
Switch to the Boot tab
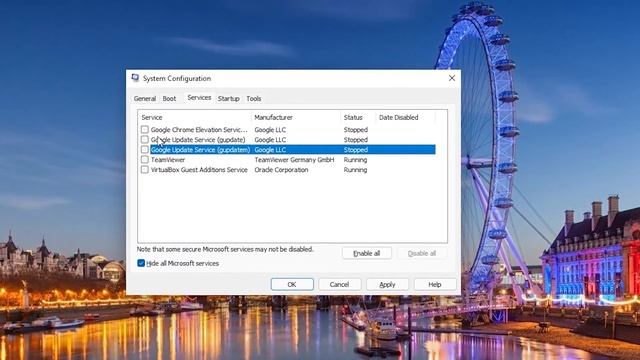point(169,98)
